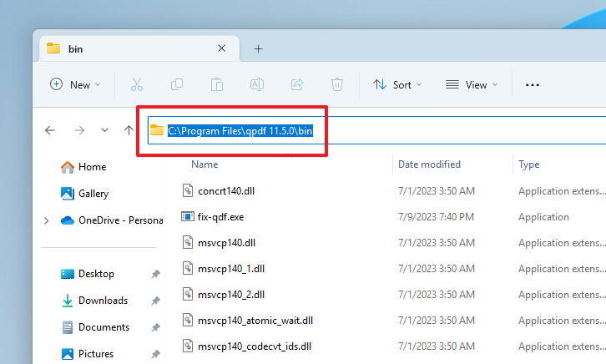Viewport: 606px width, 364px height.
Task: Click the concrt140.dll file icon
Action: 188,190
